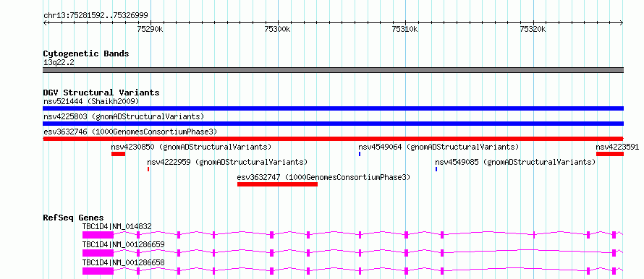Click the large 3' UTR exon of NM_014832
This screenshot has height=279, width=644.
click(98, 235)
